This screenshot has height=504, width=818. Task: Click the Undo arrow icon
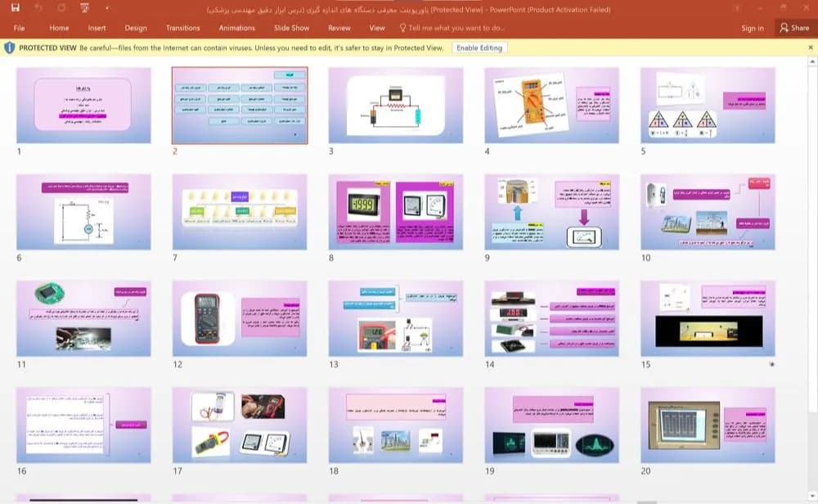pos(38,8)
